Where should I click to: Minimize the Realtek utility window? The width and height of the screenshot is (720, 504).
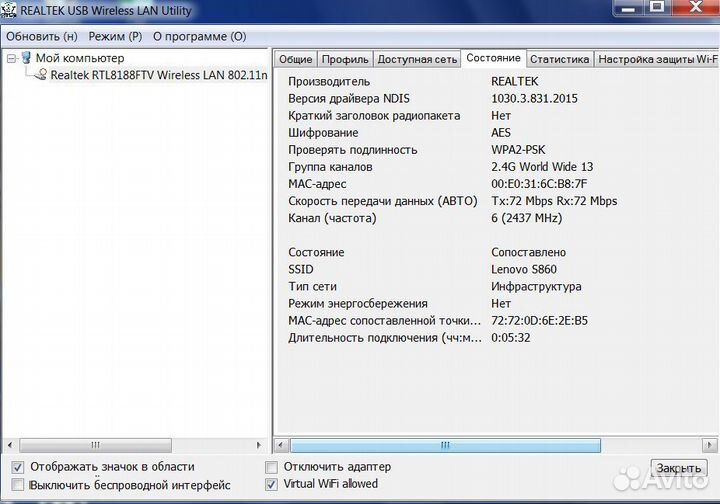[628, 9]
